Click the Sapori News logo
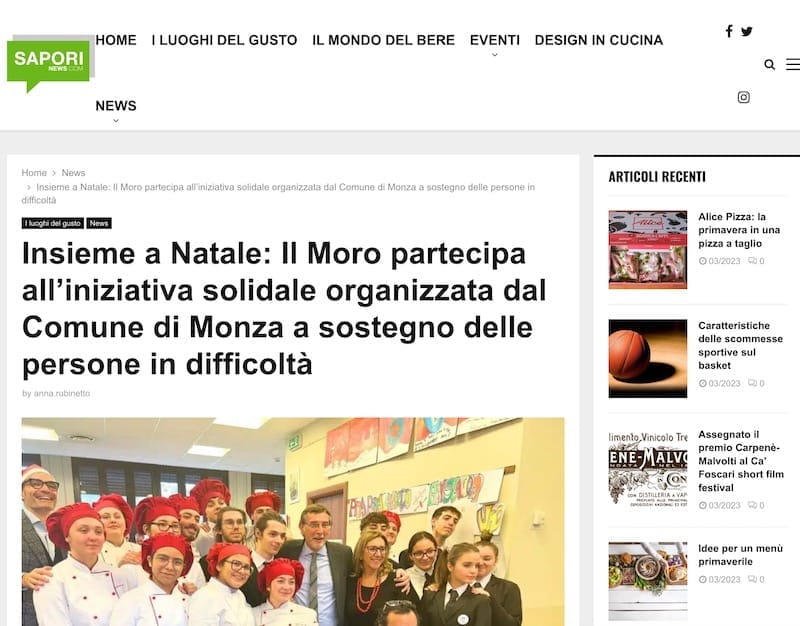Screen dimensions: 800x626 click(48, 64)
